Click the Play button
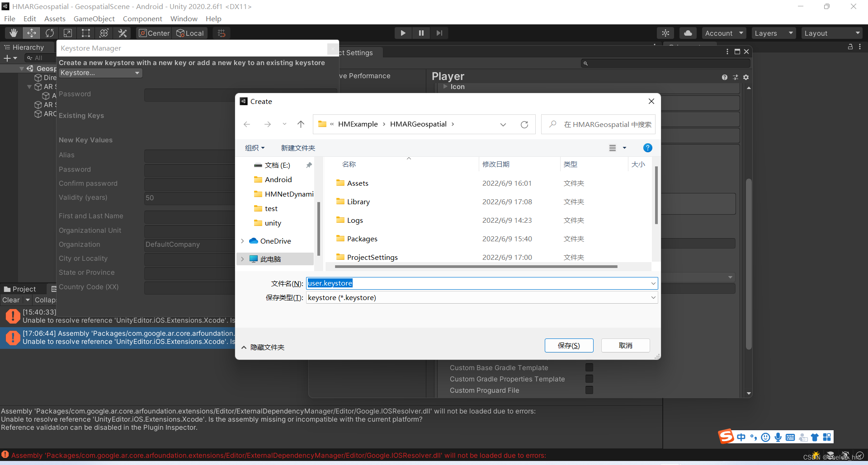Viewport: 868px width, 465px height. pos(403,33)
